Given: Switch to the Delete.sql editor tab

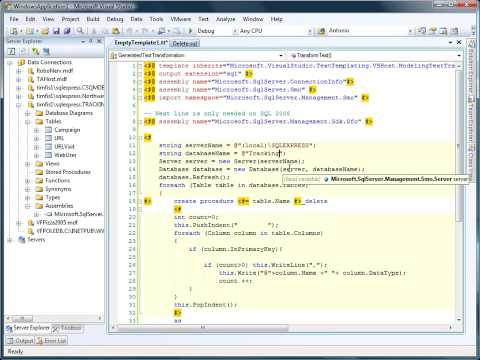Looking at the screenshot, I should 185,43.
